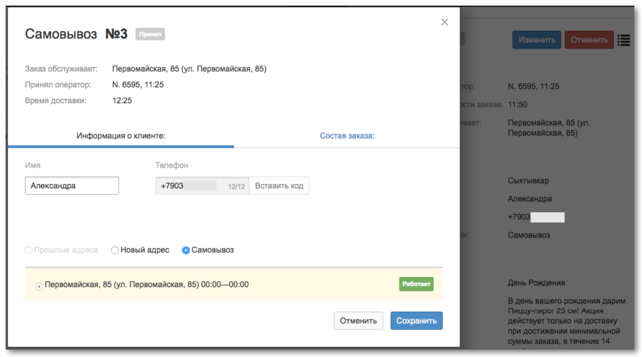Click the N. 6595, 11:25 operator text in dialog

(x=138, y=85)
